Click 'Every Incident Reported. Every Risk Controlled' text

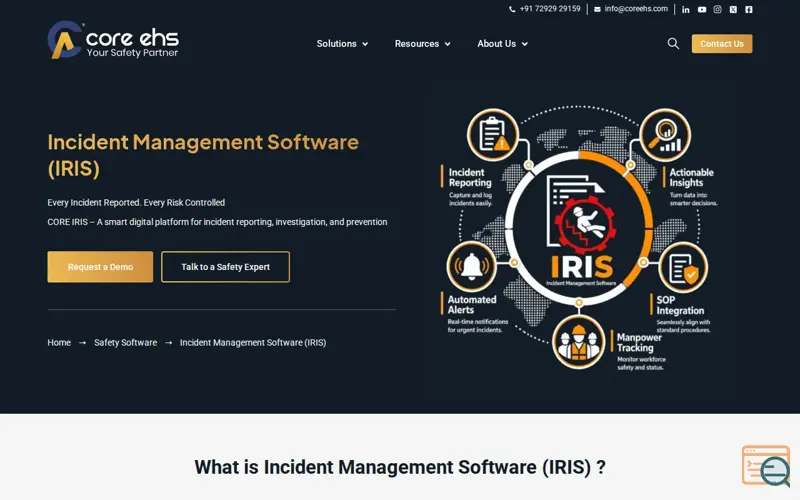[136, 203]
